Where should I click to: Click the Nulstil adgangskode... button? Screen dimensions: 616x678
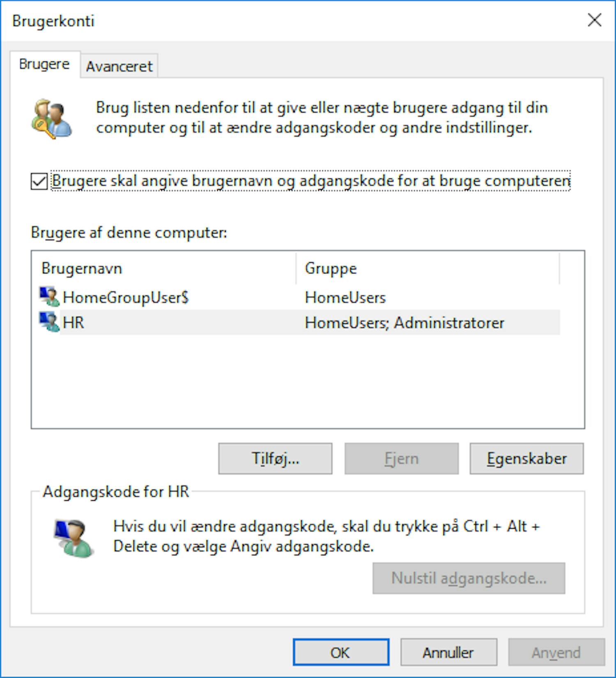469,578
